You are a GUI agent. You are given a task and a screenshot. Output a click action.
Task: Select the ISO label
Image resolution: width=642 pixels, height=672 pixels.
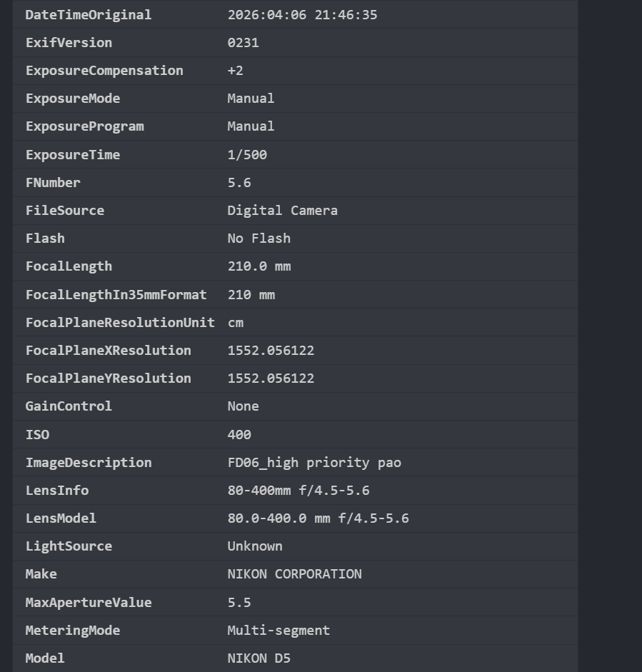(37, 435)
